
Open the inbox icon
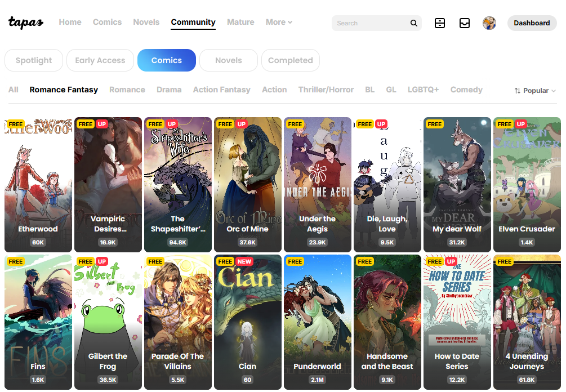(x=465, y=23)
